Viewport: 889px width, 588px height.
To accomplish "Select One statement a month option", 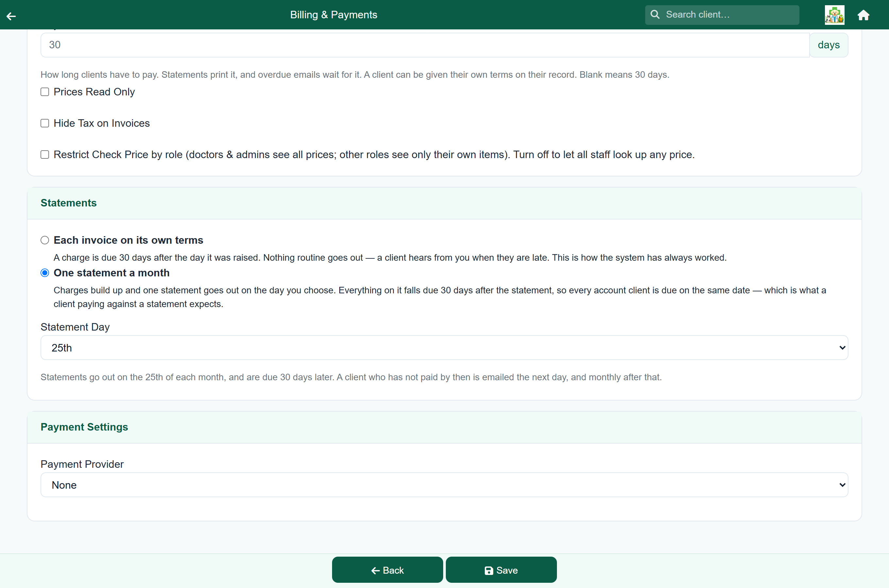I will click(x=45, y=273).
